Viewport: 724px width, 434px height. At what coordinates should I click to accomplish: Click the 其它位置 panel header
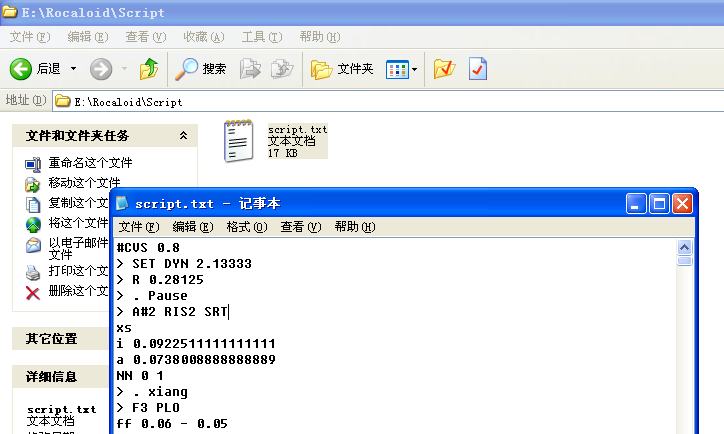pyautogui.click(x=60, y=338)
